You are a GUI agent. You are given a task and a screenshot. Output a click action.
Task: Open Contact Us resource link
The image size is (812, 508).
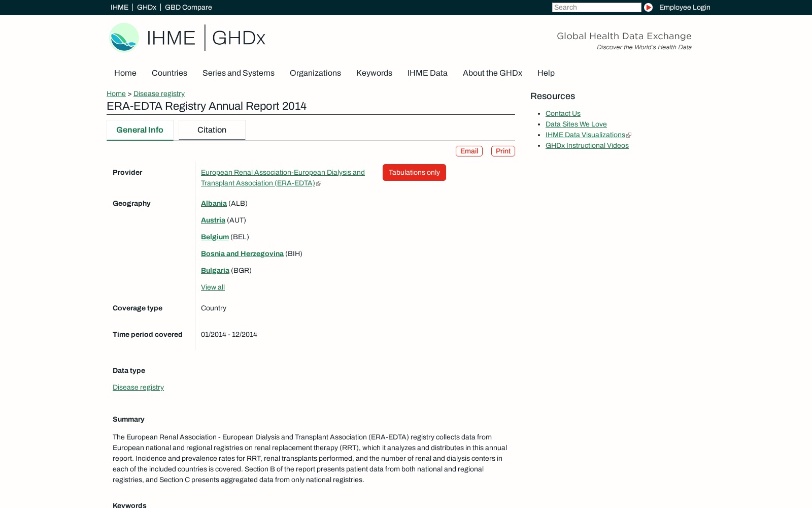pyautogui.click(x=563, y=114)
